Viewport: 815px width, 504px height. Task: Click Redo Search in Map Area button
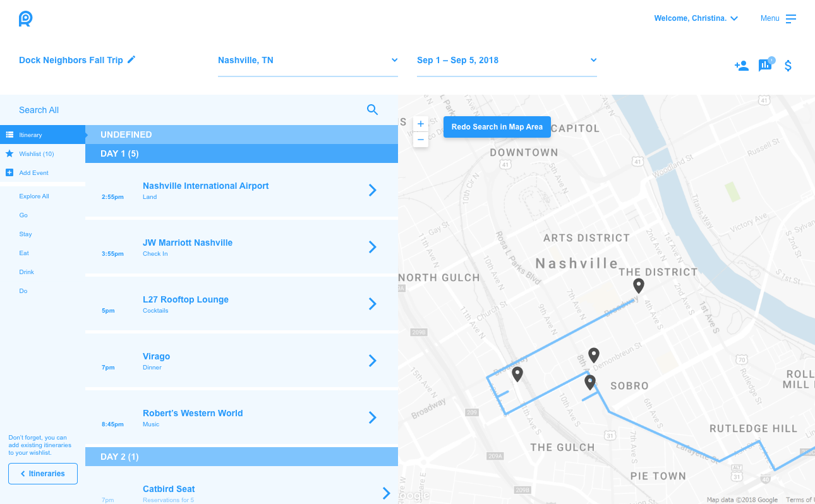click(x=497, y=127)
